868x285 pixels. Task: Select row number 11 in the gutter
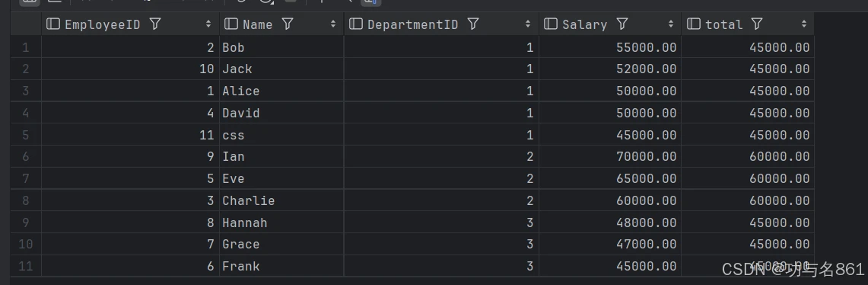click(25, 266)
